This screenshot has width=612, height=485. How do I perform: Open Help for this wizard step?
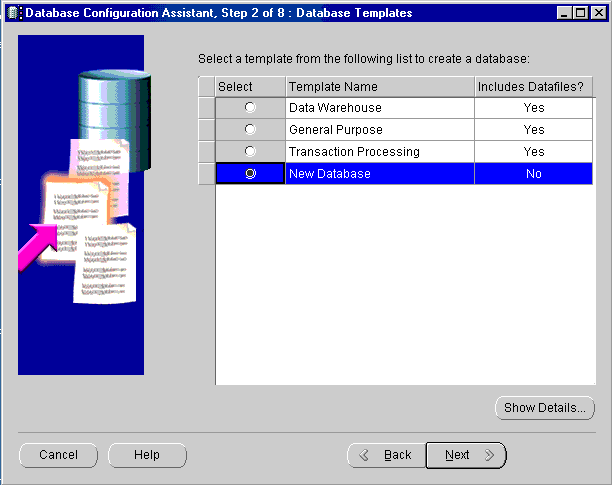coord(147,455)
